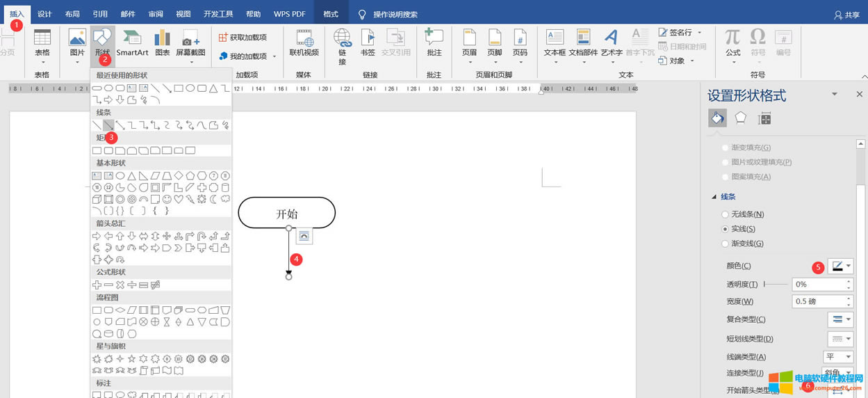868x398 pixels.
Task: Insert a chart using 图表 icon
Action: 162,42
